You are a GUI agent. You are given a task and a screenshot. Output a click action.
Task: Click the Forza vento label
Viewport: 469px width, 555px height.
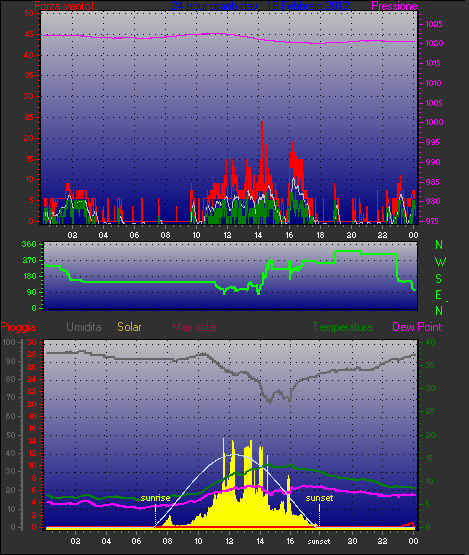click(x=64, y=6)
